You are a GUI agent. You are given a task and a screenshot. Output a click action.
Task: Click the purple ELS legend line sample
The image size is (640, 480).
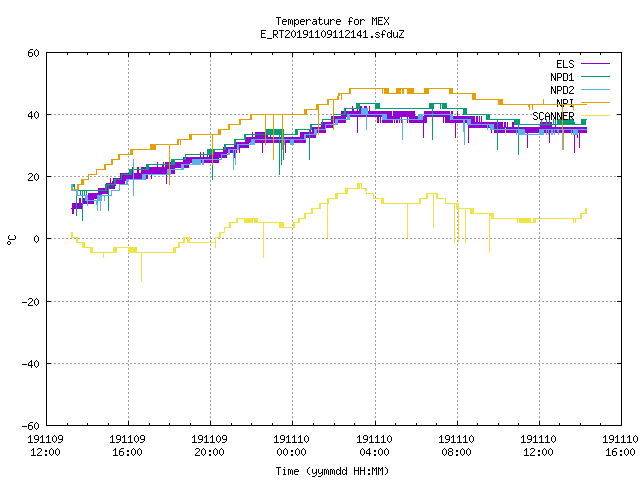[595, 64]
